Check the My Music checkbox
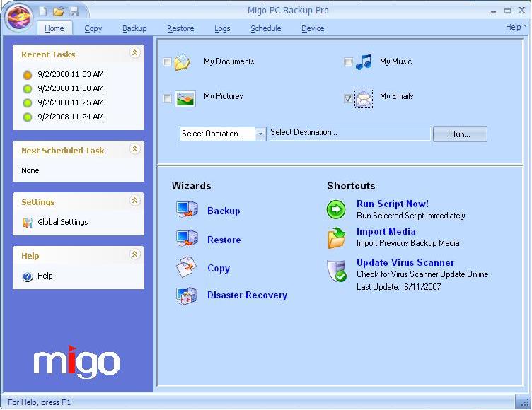532x410 pixels. pyautogui.click(x=348, y=61)
